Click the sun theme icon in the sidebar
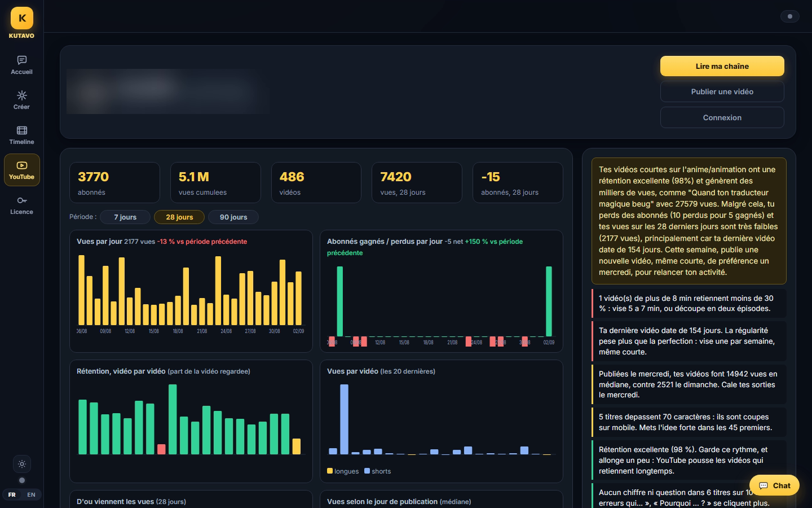This screenshot has height=508, width=812. coord(22,464)
